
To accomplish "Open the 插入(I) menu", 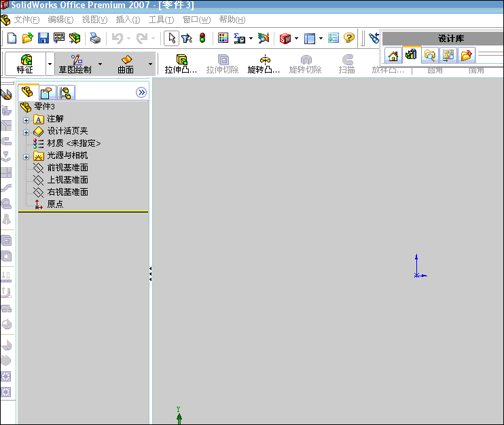I will (x=128, y=20).
